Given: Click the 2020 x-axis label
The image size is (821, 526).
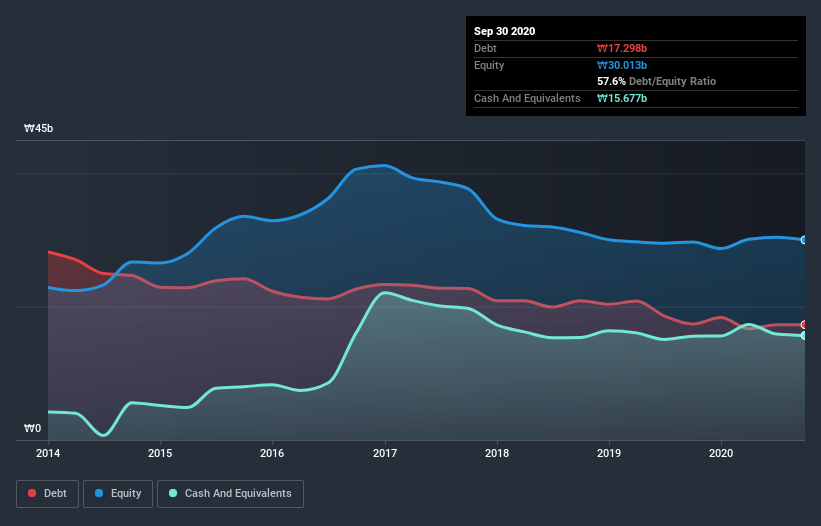Looking at the screenshot, I should [x=721, y=453].
